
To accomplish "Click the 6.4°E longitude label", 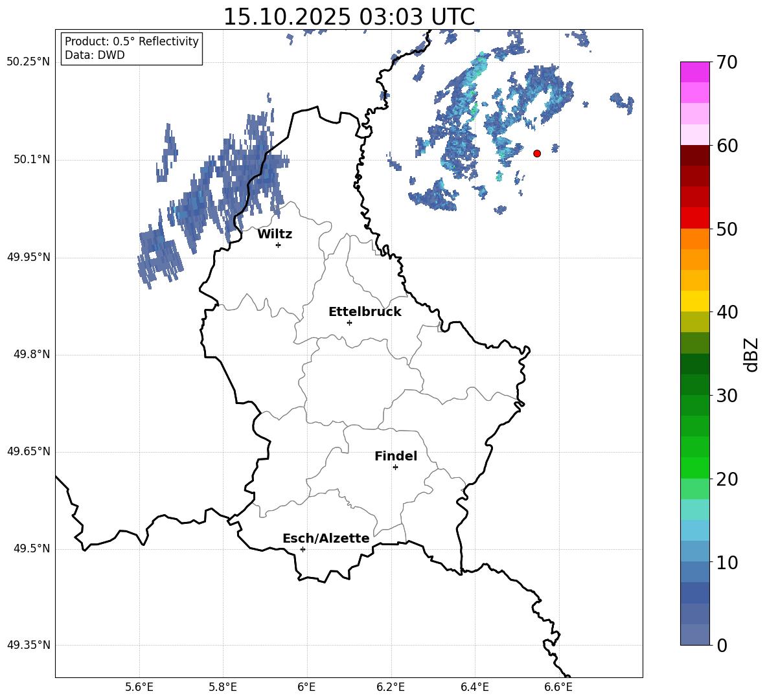I will 474,687.
